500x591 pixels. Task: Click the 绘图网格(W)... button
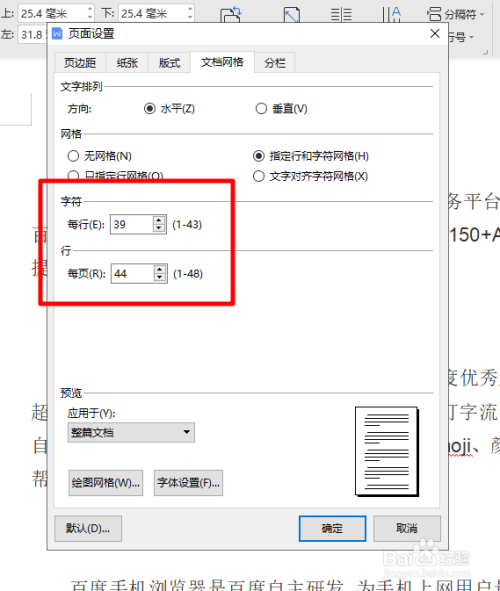(x=106, y=483)
